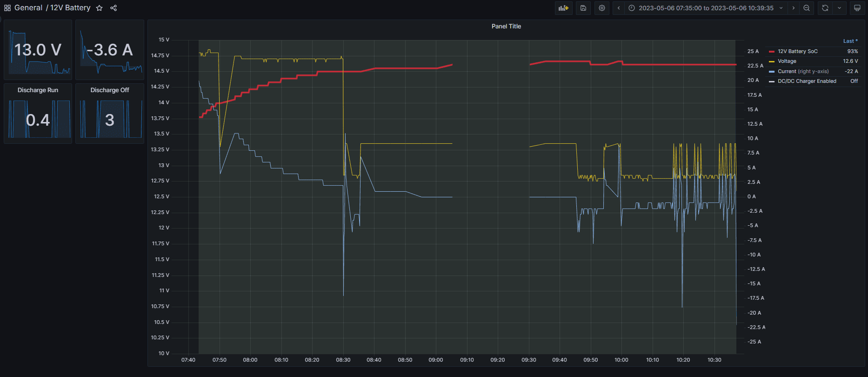This screenshot has height=377, width=868.
Task: Open the Discharge Off stat panel
Action: [110, 90]
